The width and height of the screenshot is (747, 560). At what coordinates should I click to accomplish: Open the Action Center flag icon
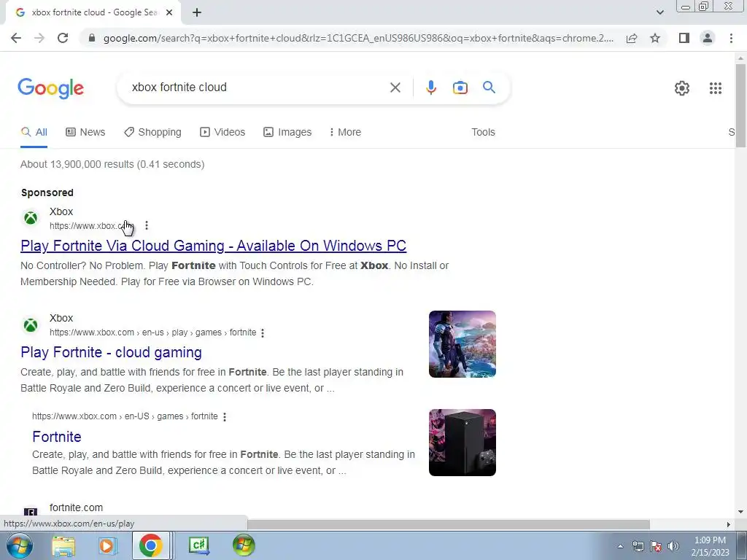tap(656, 546)
